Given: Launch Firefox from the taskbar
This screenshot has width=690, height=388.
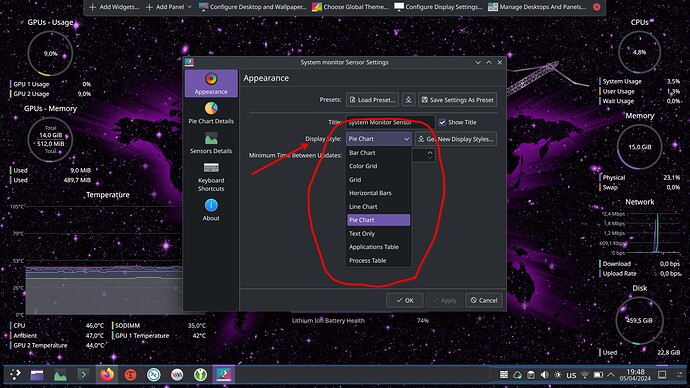Looking at the screenshot, I should [106, 375].
